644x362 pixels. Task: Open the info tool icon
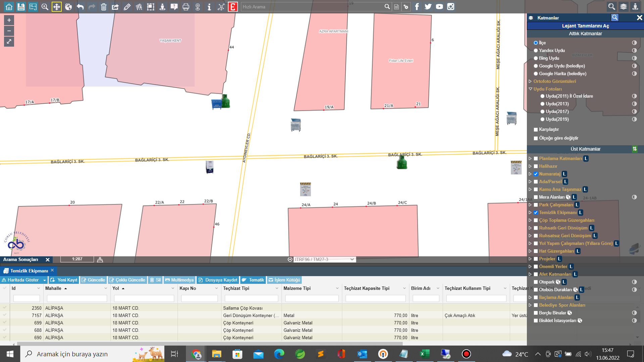click(x=209, y=7)
